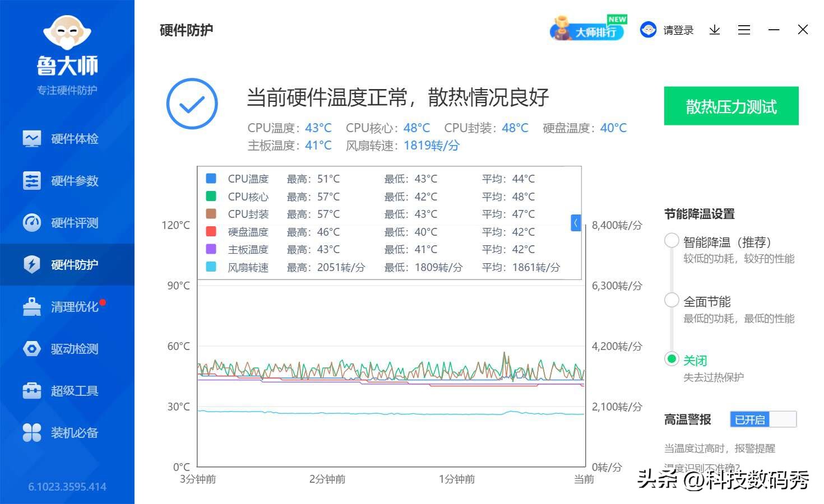Image resolution: width=824 pixels, height=504 pixels.
Task: Click the 硬件参数 sliders icon
Action: [32, 180]
